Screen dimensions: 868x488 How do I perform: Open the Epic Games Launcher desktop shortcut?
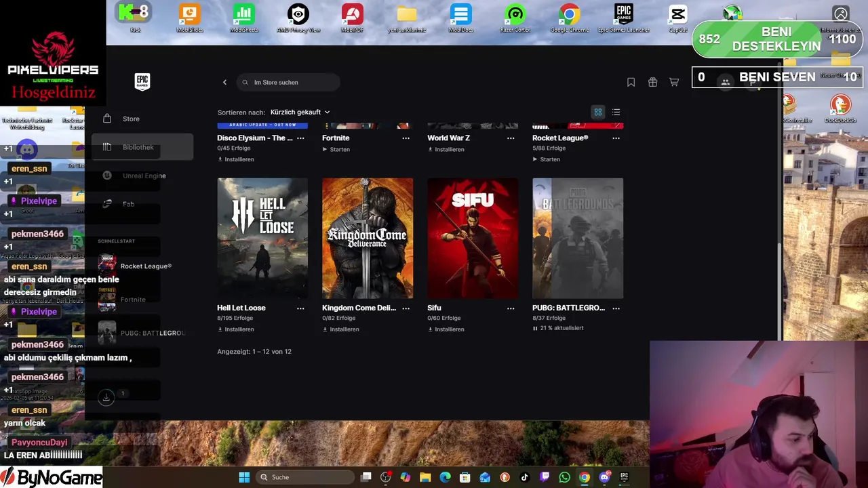point(624,18)
